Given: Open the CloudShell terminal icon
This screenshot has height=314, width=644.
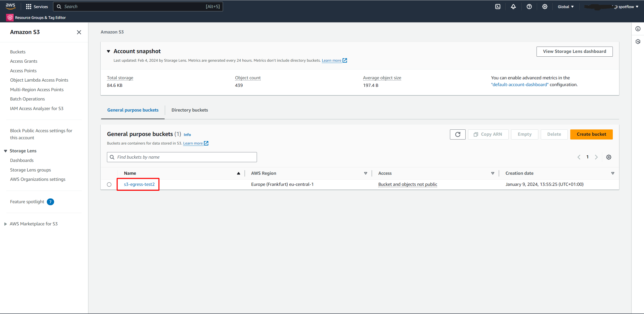Looking at the screenshot, I should [x=498, y=7].
